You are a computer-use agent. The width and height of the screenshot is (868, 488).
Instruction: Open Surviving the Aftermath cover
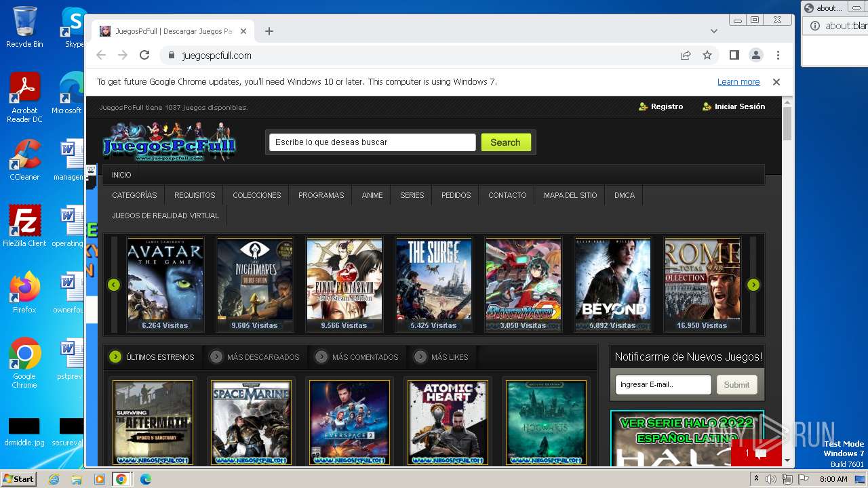(x=153, y=423)
